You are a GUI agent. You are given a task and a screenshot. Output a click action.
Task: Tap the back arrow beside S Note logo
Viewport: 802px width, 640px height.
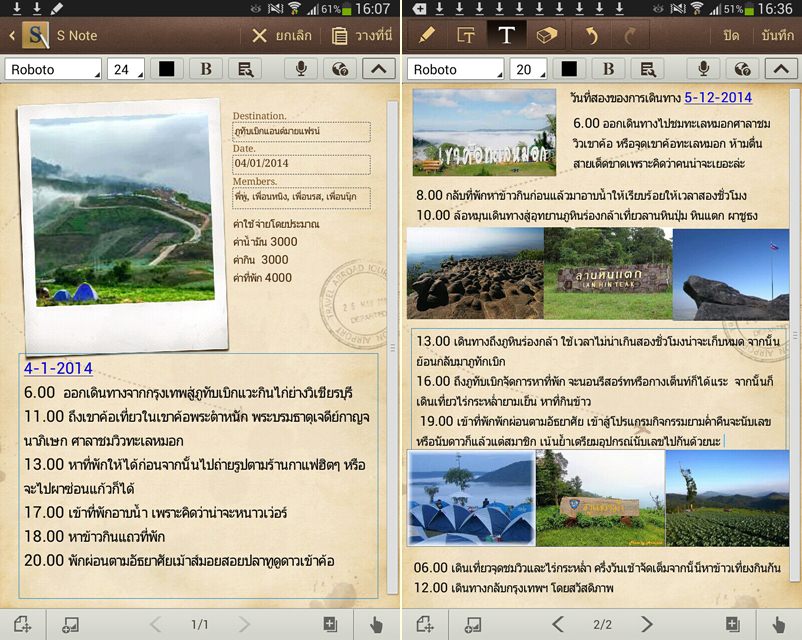(x=12, y=35)
